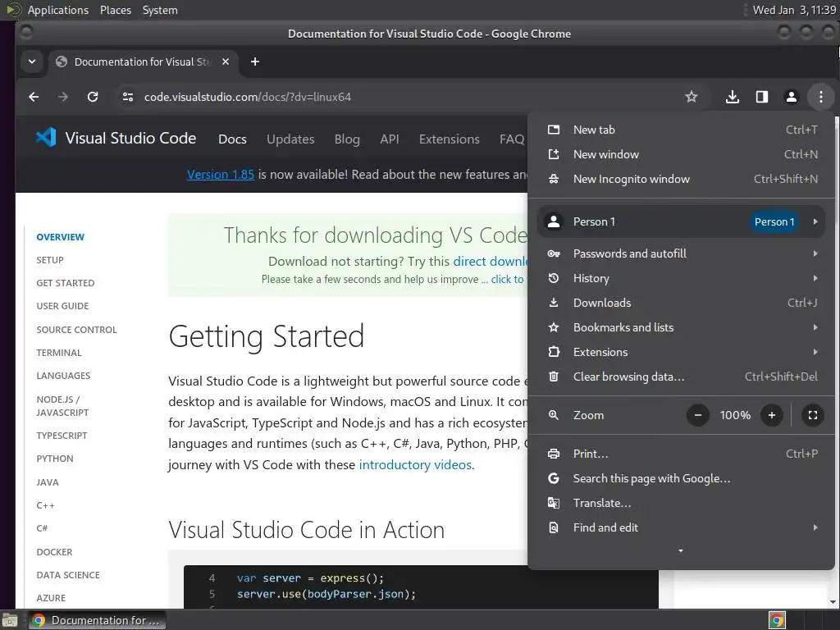Expand the History submenu
This screenshot has width=840, height=630.
pos(682,278)
